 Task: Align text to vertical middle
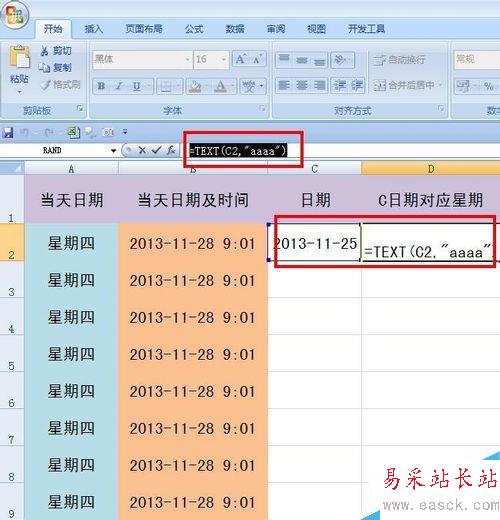tap(302, 60)
